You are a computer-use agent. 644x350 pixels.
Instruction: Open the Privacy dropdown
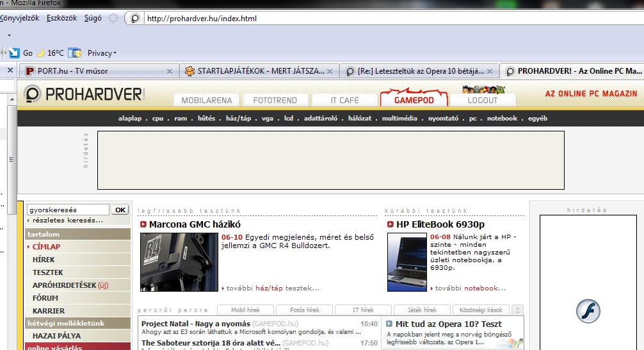coord(101,53)
